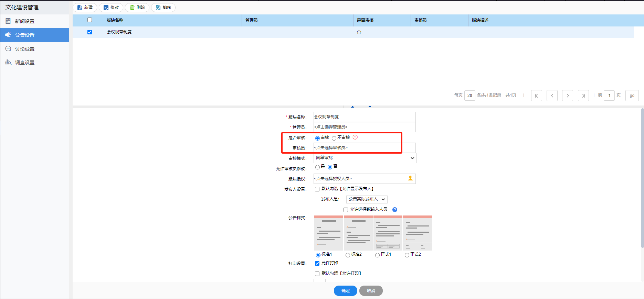The width and height of the screenshot is (644, 299).
Task: Go to previous page of records
Action: point(552,96)
